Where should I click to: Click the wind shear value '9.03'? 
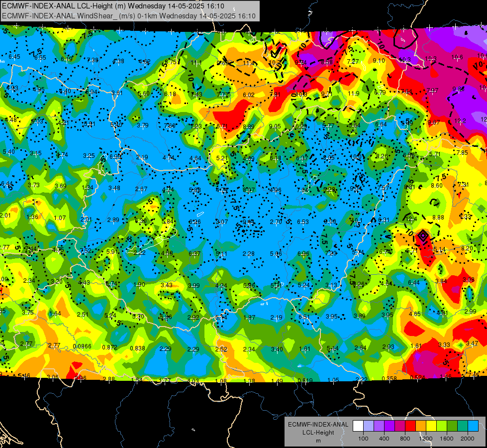click(x=37, y=121)
